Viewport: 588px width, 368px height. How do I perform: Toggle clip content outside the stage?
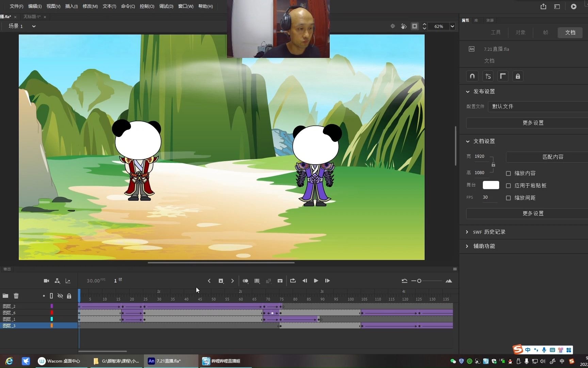pyautogui.click(x=414, y=26)
